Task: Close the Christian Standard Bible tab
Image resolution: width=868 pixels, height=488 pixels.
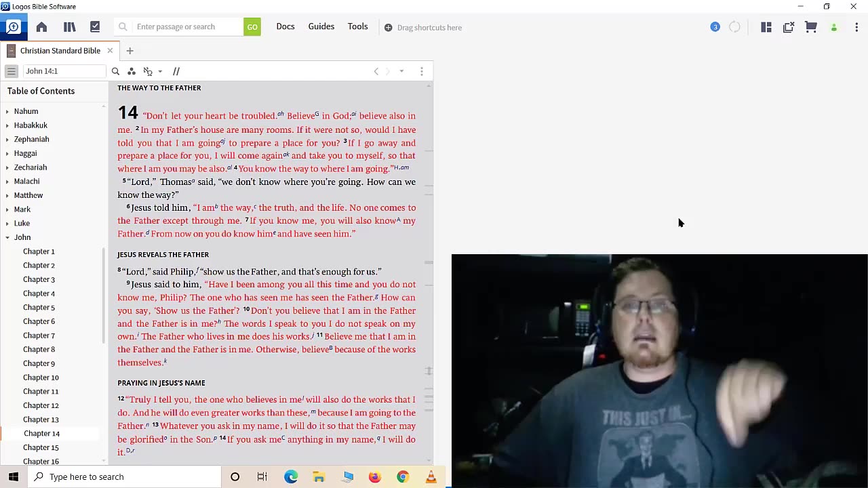Action: pyautogui.click(x=110, y=51)
